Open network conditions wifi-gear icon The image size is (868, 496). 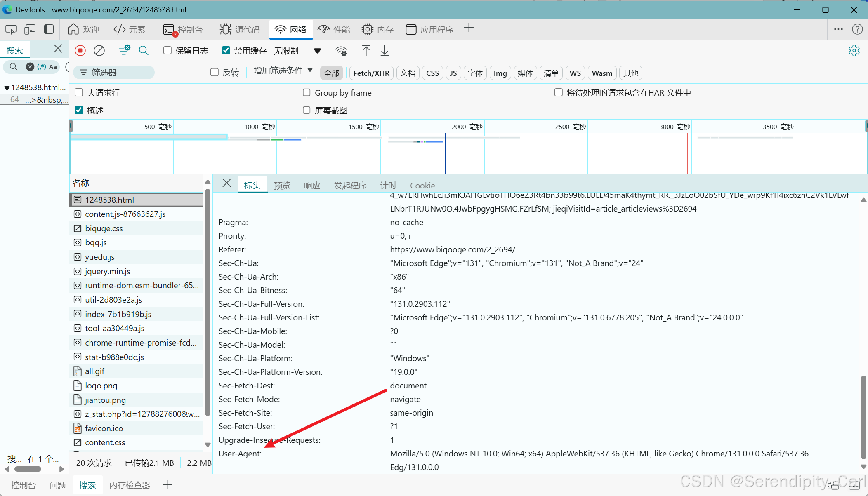[x=341, y=51]
